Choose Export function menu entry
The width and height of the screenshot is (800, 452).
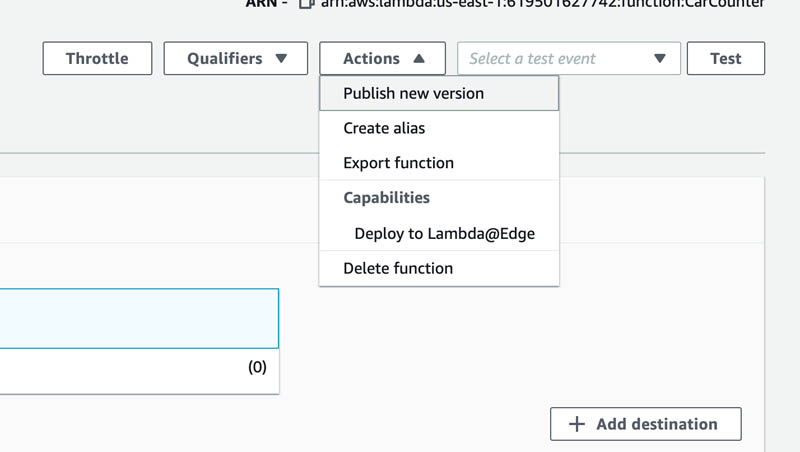point(439,163)
